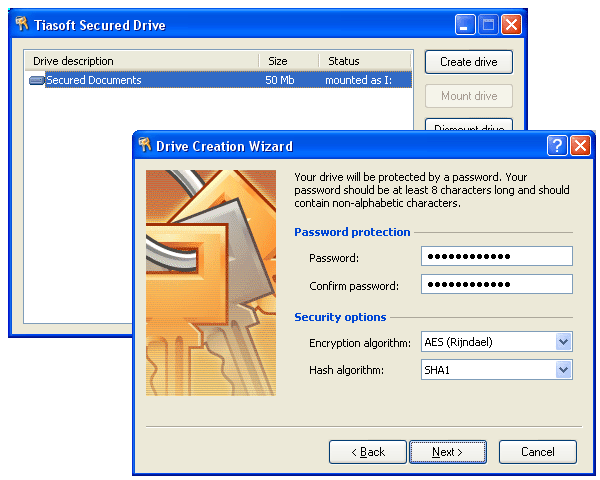Minimize the Tiasoft Secured Drive window
The height and width of the screenshot is (480, 600).
pyautogui.click(x=465, y=25)
